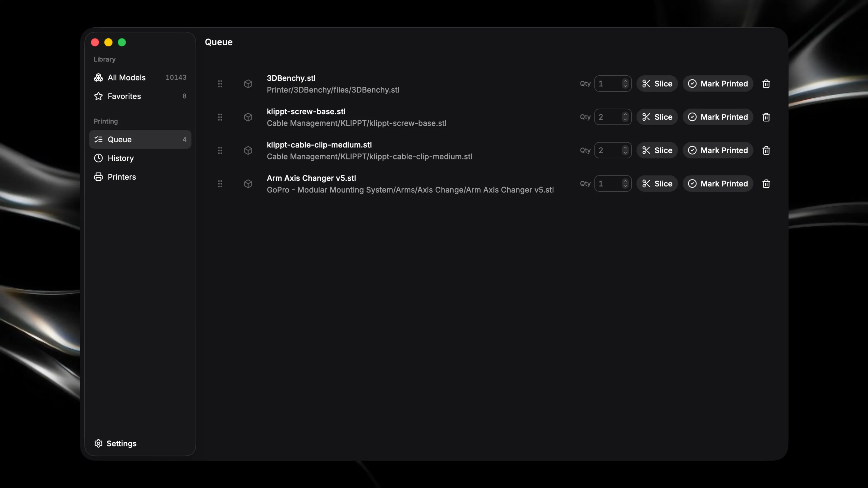Image resolution: width=868 pixels, height=488 pixels.
Task: Open the Printers section
Action: click(140, 177)
